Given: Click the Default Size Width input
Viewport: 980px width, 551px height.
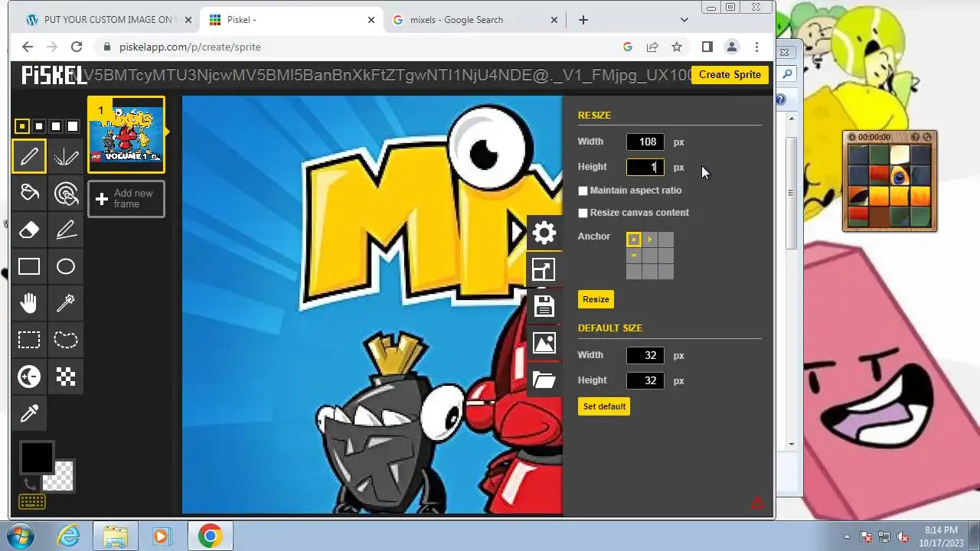Looking at the screenshot, I should click(x=645, y=355).
